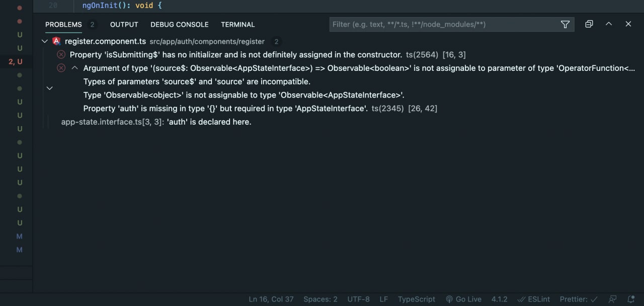Screen dimensions: 644x306
Task: Collapse the 'Argument of type' error details
Action: click(74, 68)
